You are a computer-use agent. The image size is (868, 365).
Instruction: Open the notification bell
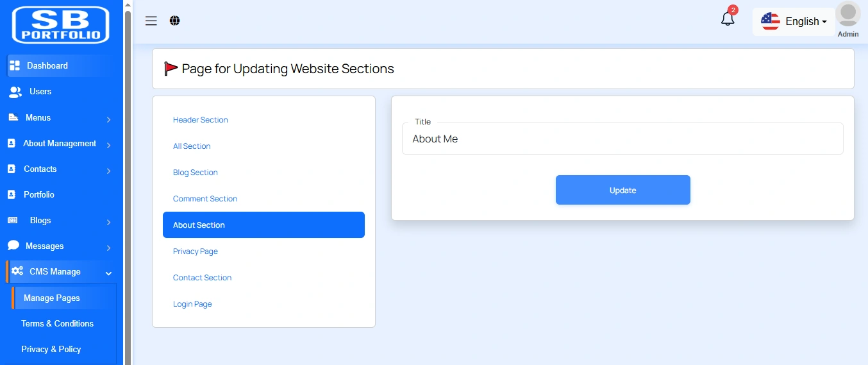click(x=728, y=19)
